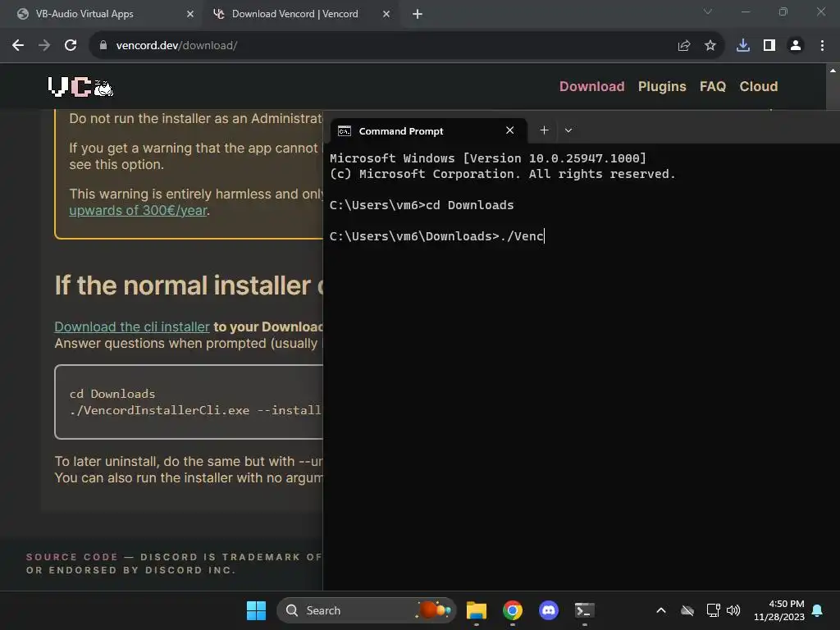Open Discord from the taskbar
Screen dimensions: 840x630
point(548,610)
